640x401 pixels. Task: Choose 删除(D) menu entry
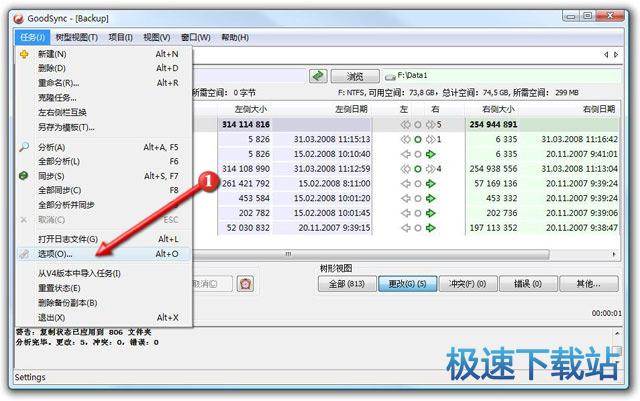103,68
